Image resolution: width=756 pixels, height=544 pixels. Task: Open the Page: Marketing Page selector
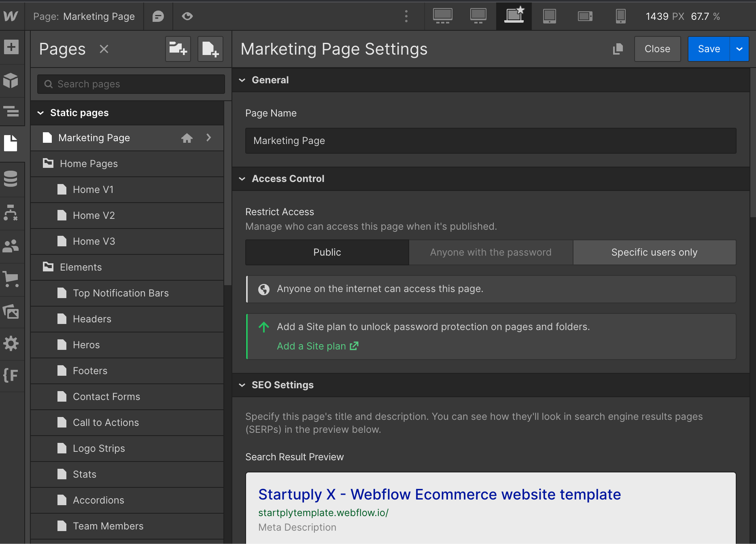click(85, 16)
